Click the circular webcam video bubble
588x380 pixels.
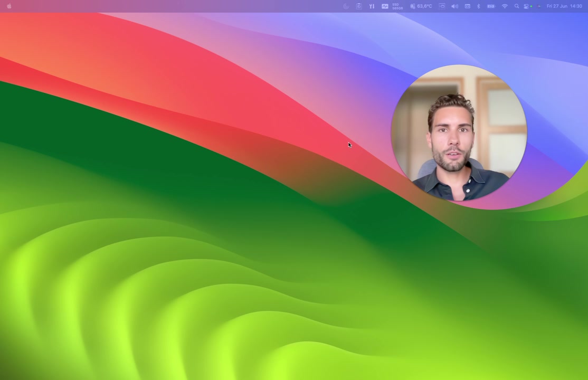coord(459,132)
